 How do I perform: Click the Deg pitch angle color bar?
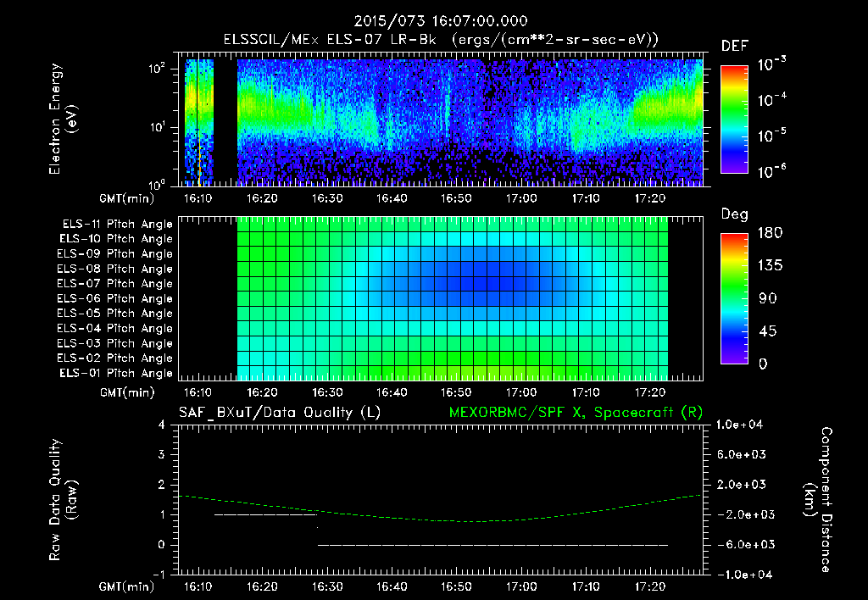point(734,298)
